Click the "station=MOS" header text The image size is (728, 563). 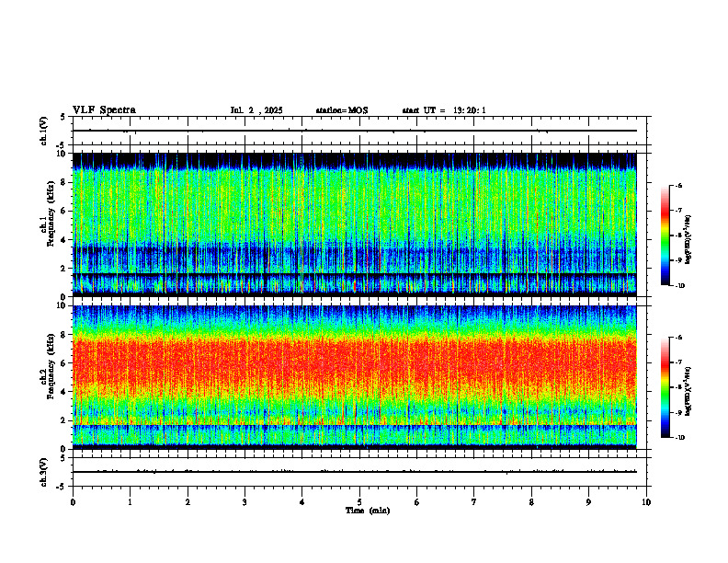(342, 110)
